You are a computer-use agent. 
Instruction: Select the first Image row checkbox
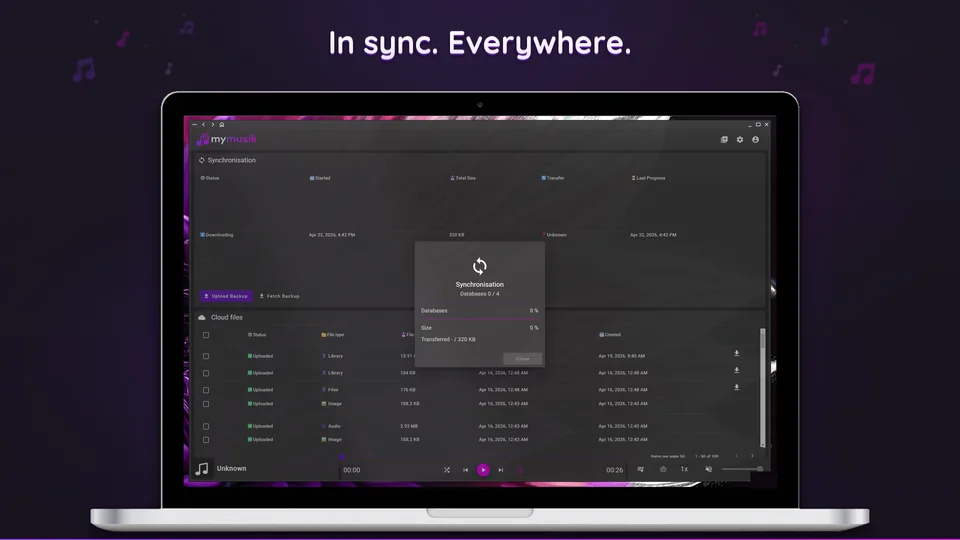click(206, 404)
